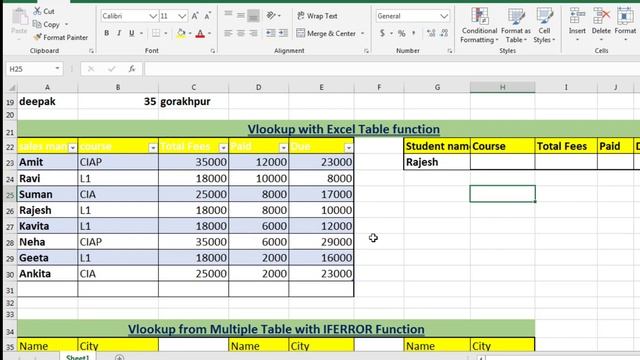Viewport: 640px width, 360px height.
Task: Open the Font dialog launcher
Action: 213,51
